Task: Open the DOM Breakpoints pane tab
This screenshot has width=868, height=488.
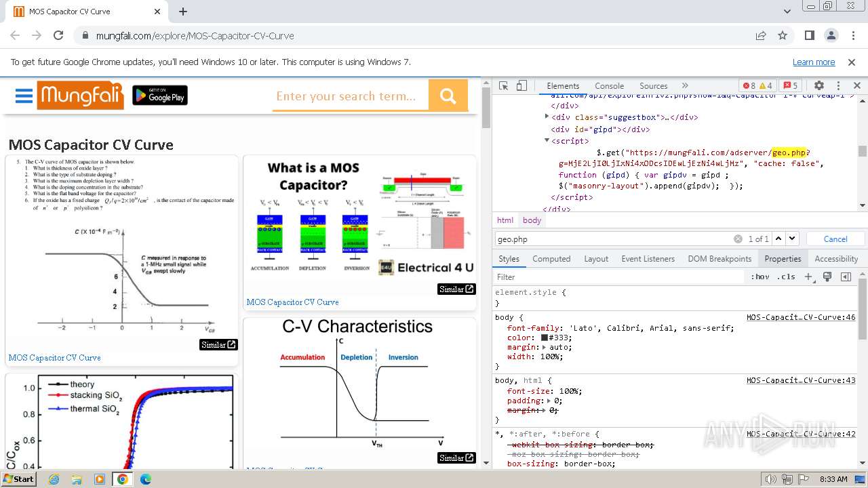Action: 719,258
